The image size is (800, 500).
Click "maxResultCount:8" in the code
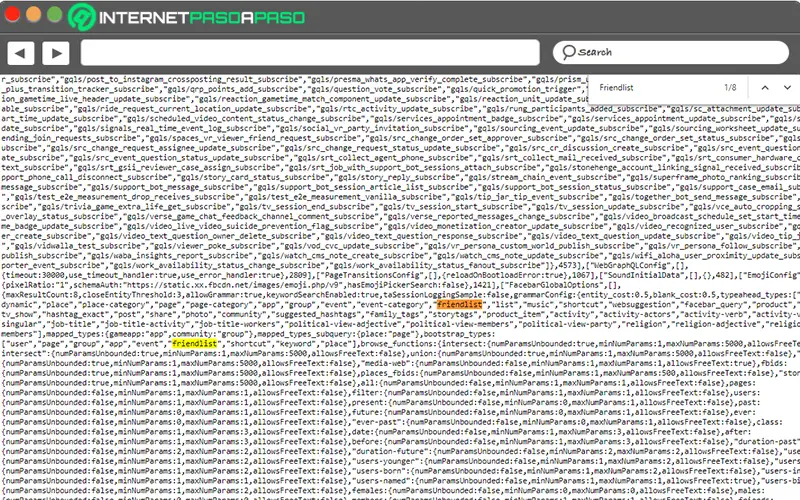coord(40,295)
